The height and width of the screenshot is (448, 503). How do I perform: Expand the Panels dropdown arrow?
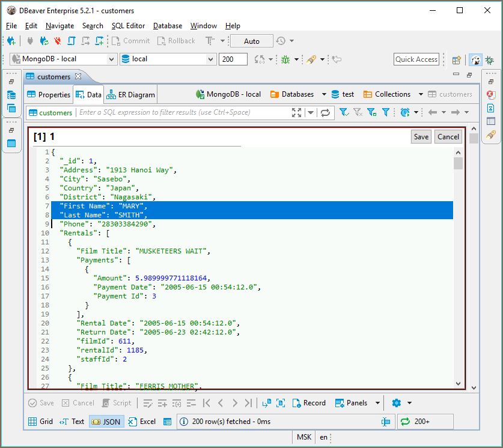tap(377, 403)
